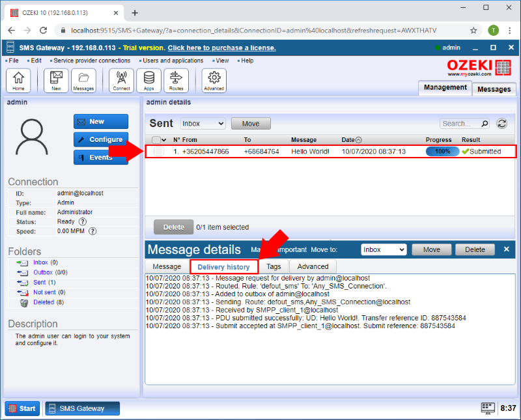Open the Edit menu
521x420 pixels.
tap(36, 61)
